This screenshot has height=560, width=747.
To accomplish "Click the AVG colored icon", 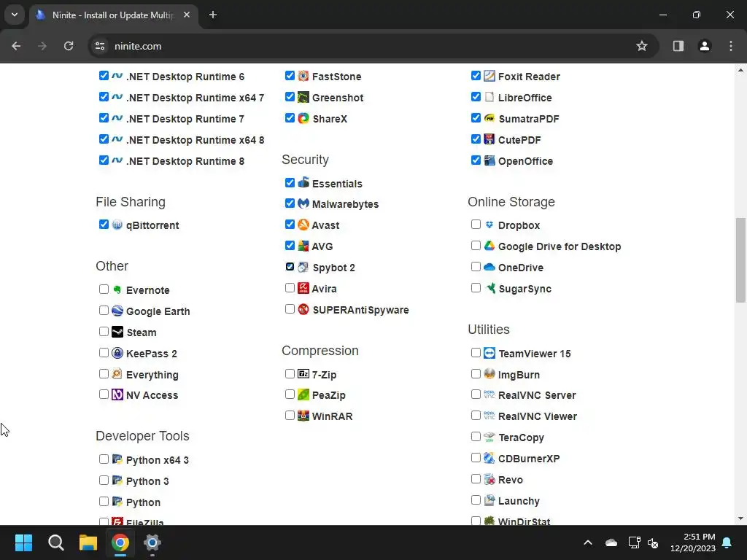I will 303,246.
